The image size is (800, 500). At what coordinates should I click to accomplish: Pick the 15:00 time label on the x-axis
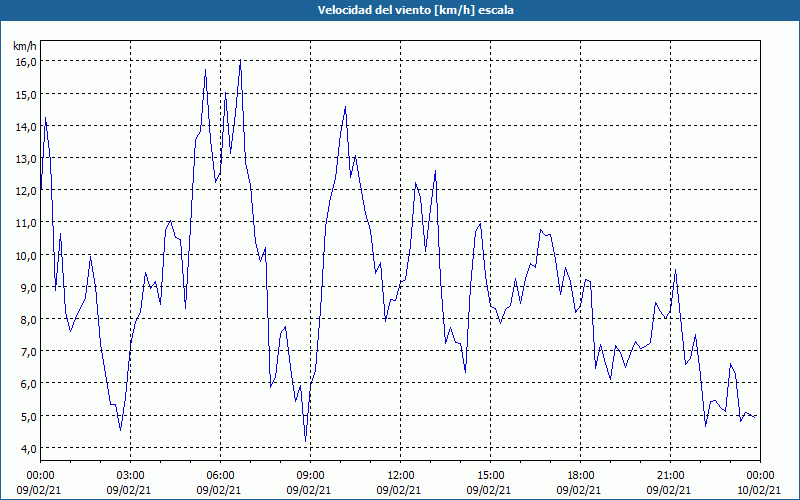[x=490, y=476]
